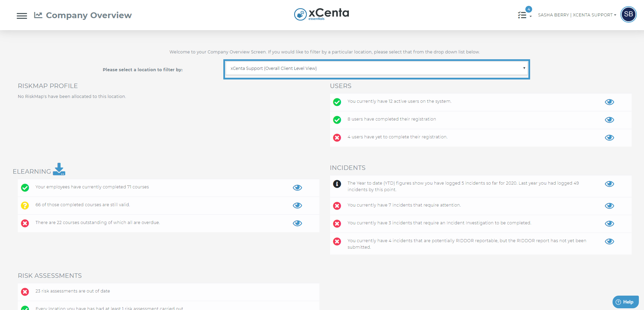
Task: Click the info icon beside YTD incidents
Action: (337, 184)
